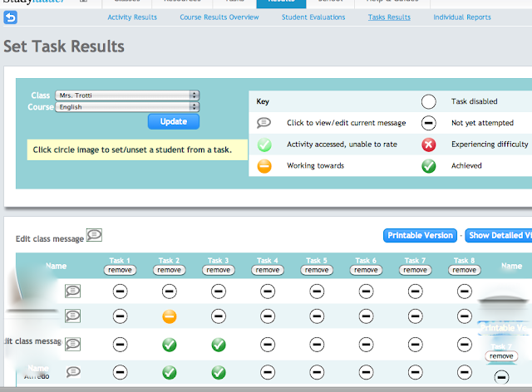Click the Not yet attempted key icon
532x392 pixels.
tap(429, 123)
